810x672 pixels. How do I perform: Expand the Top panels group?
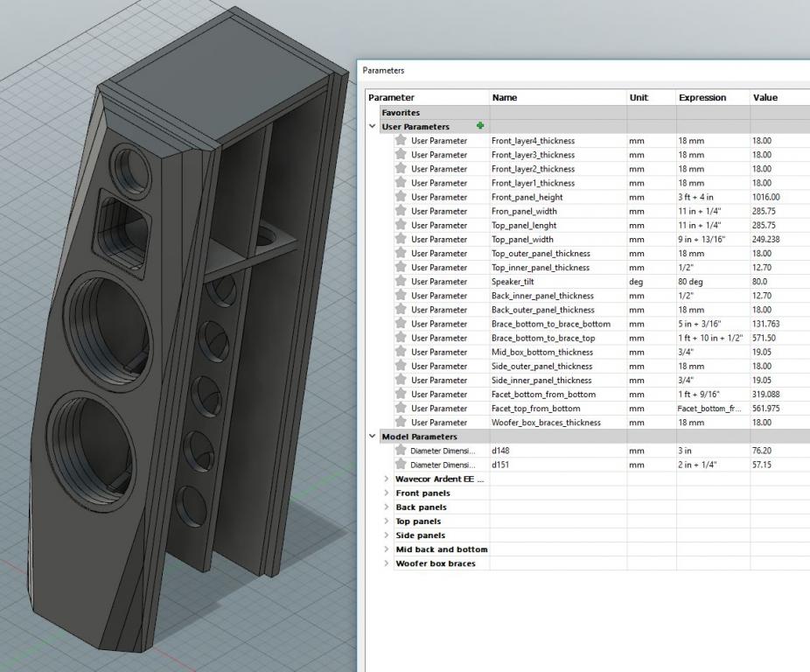point(387,521)
